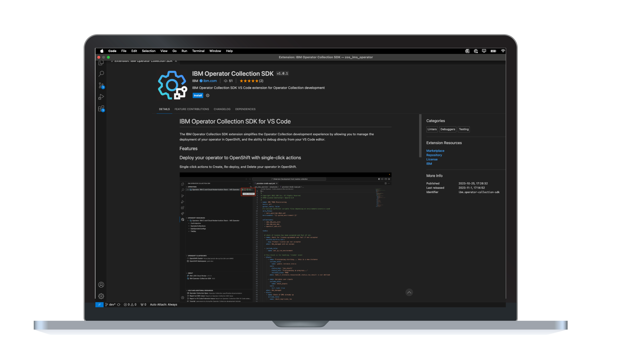Open the View menu
The height and width of the screenshot is (364, 620).
pyautogui.click(x=164, y=51)
